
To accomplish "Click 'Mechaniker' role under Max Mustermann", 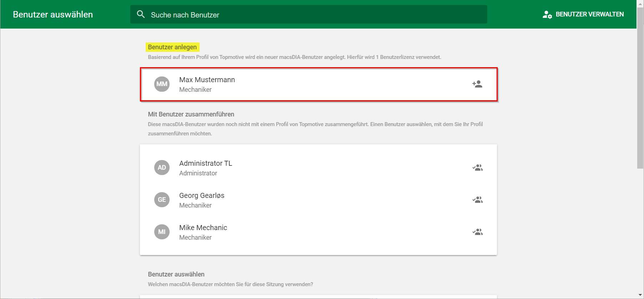I will click(195, 90).
